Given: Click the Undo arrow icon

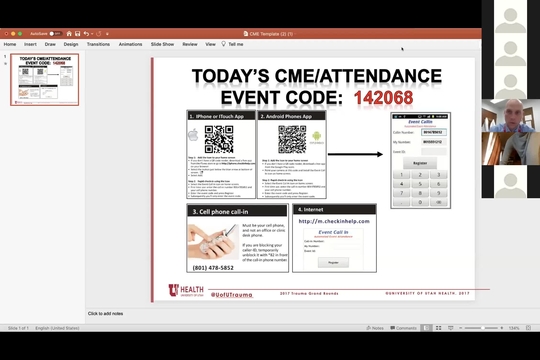Looking at the screenshot, I should pyautogui.click(x=86, y=33).
